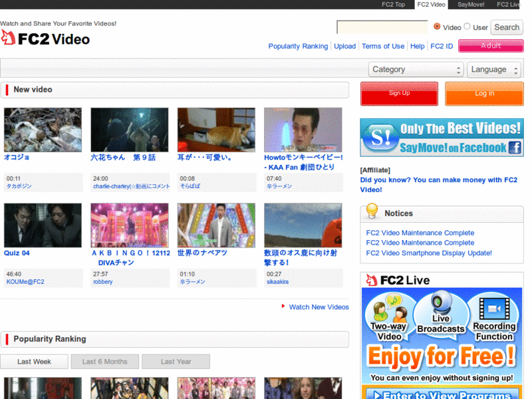Click the FC2 Live unicorn logo
The width and height of the screenshot is (532, 399).
coord(372,280)
